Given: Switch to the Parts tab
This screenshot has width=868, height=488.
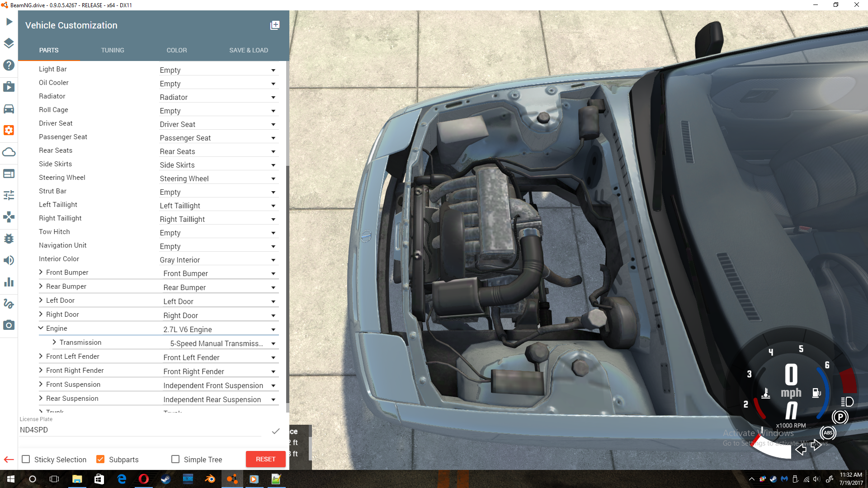Looking at the screenshot, I should click(x=49, y=50).
